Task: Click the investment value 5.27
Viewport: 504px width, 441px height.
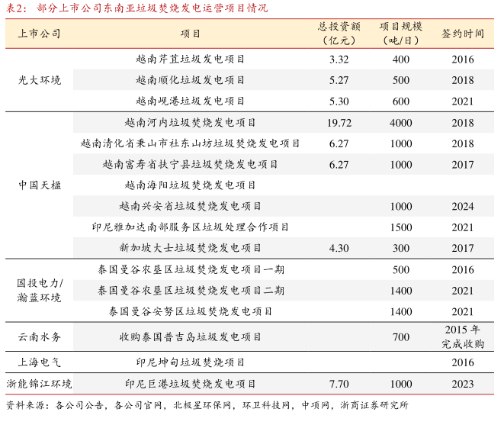Action: point(339,80)
